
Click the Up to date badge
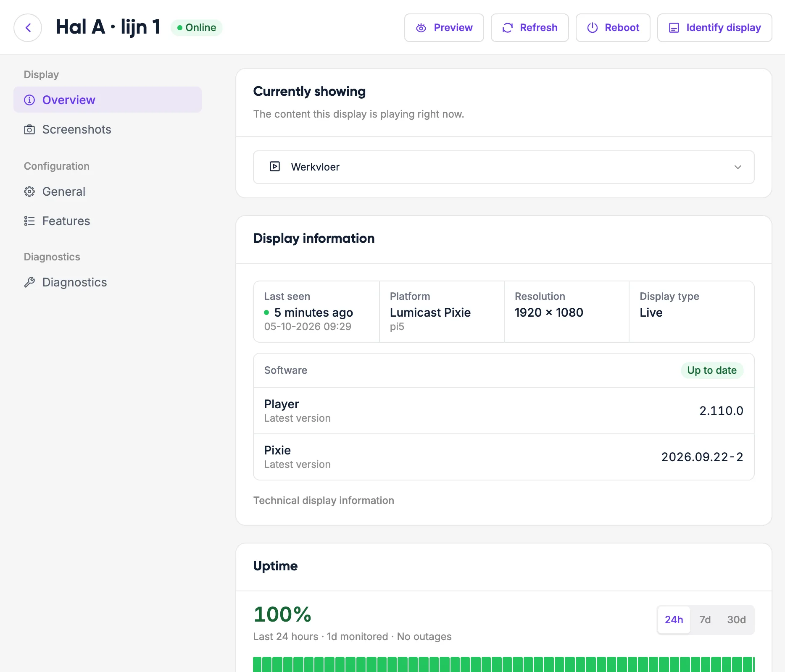712,370
